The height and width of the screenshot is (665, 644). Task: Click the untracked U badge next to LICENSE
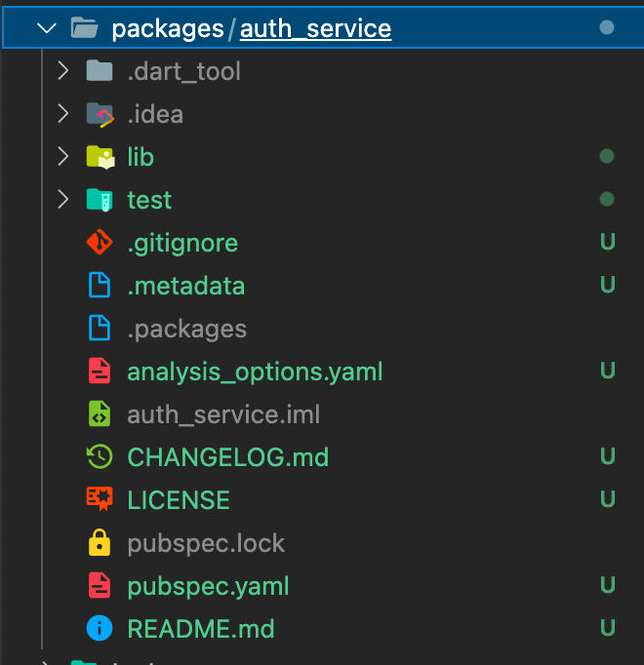[x=607, y=500]
